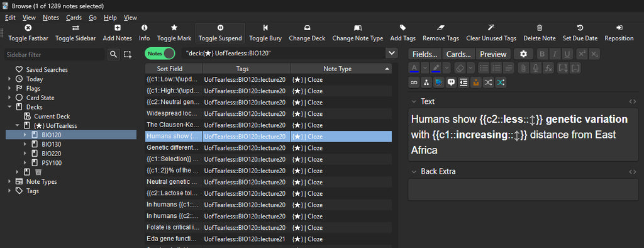This screenshot has width=644, height=248.
Task: Open the Cards menu
Action: click(74, 18)
